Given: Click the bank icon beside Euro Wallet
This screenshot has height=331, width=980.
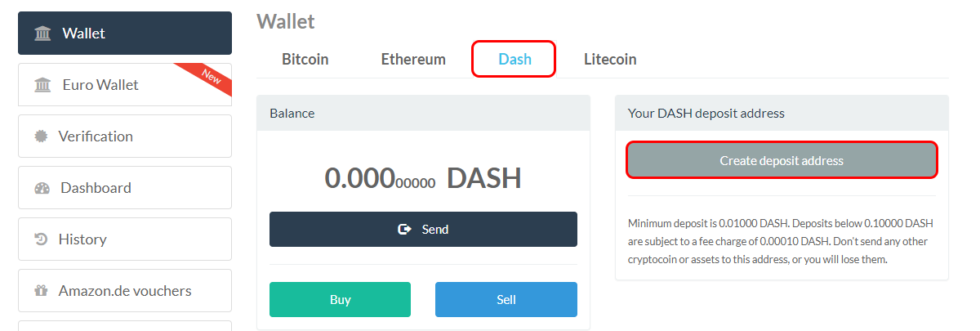Looking at the screenshot, I should (x=42, y=85).
